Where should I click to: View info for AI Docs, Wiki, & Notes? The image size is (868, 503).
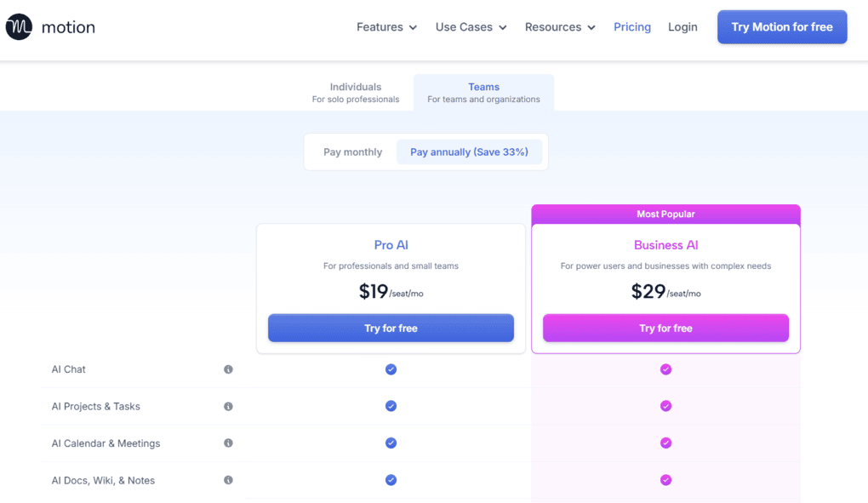click(228, 480)
